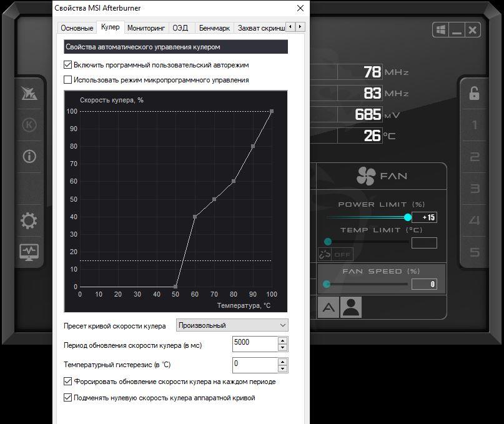Enable the firmware control mode checkbox
Screen dimensions: 504x424
click(68, 80)
